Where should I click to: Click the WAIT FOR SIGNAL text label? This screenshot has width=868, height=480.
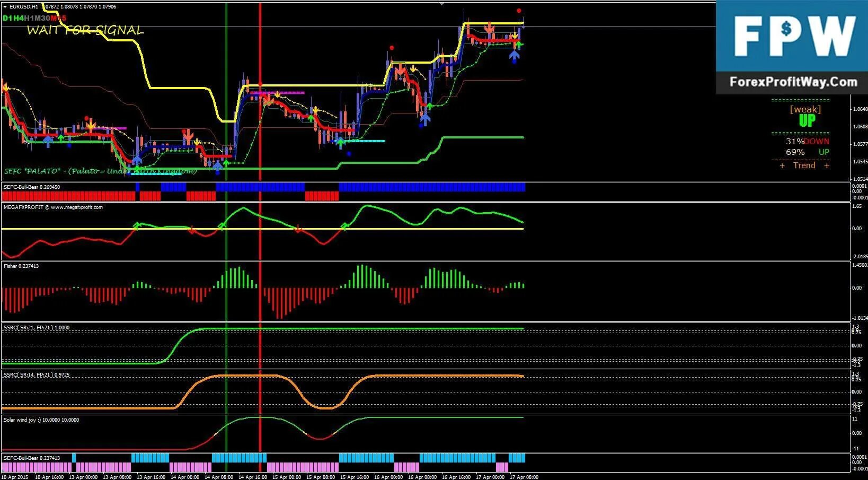[x=86, y=30]
